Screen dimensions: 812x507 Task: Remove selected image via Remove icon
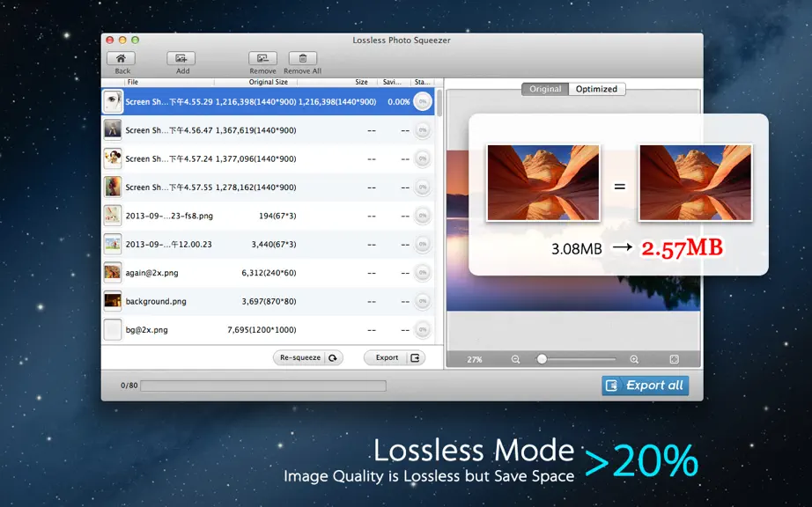click(x=262, y=58)
